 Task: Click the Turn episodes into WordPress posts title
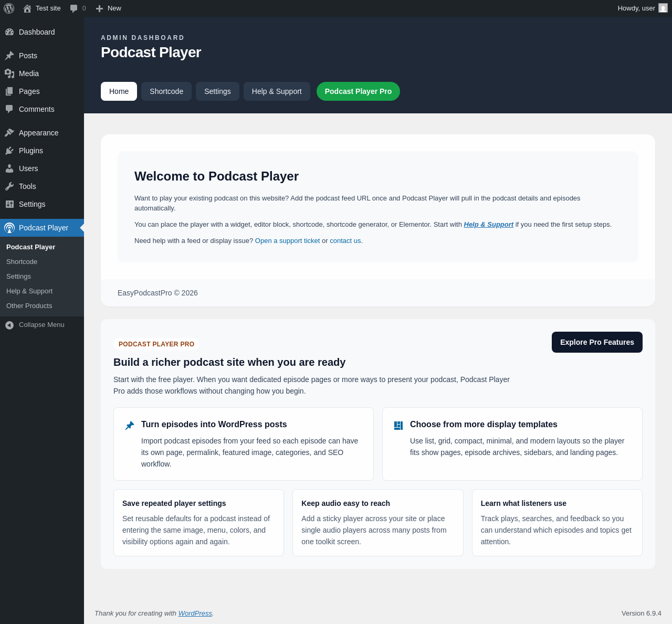coord(214,425)
